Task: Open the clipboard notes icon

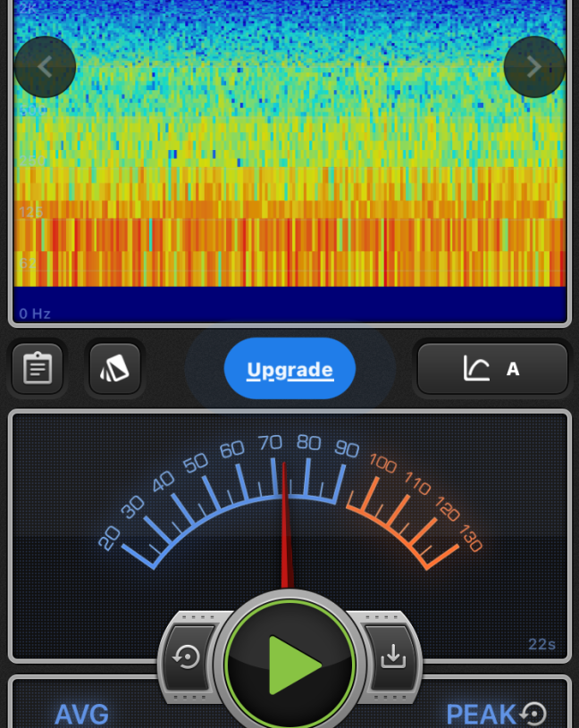Action: click(x=38, y=368)
